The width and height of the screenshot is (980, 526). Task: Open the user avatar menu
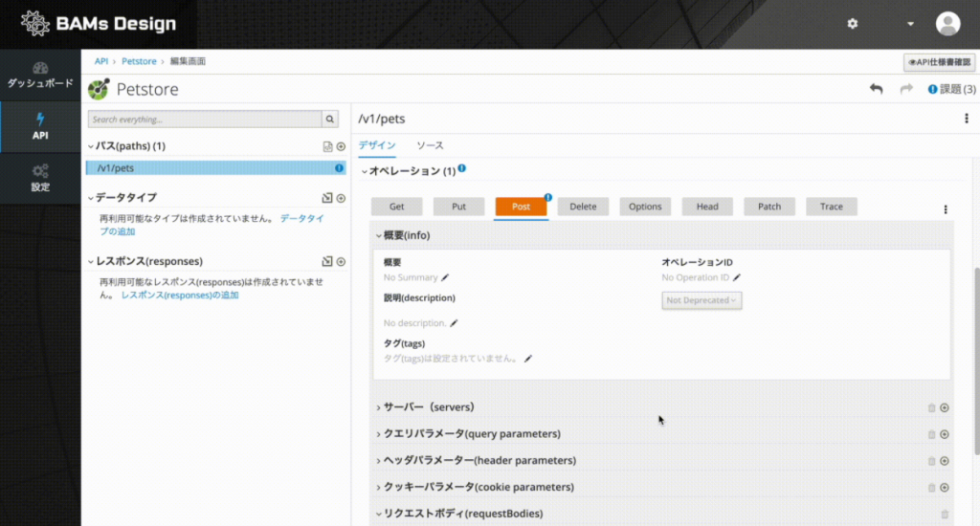tap(947, 24)
